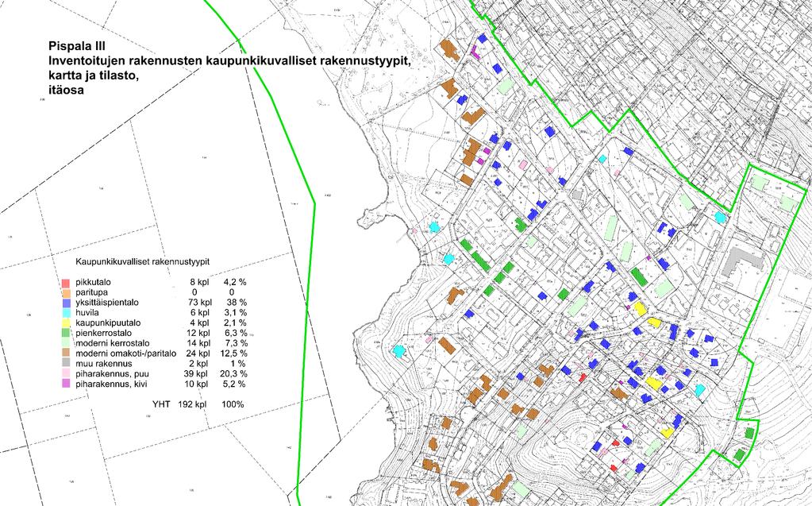The height and width of the screenshot is (506, 812).
Task: Click the title text "Pispala III"
Action: point(77,45)
